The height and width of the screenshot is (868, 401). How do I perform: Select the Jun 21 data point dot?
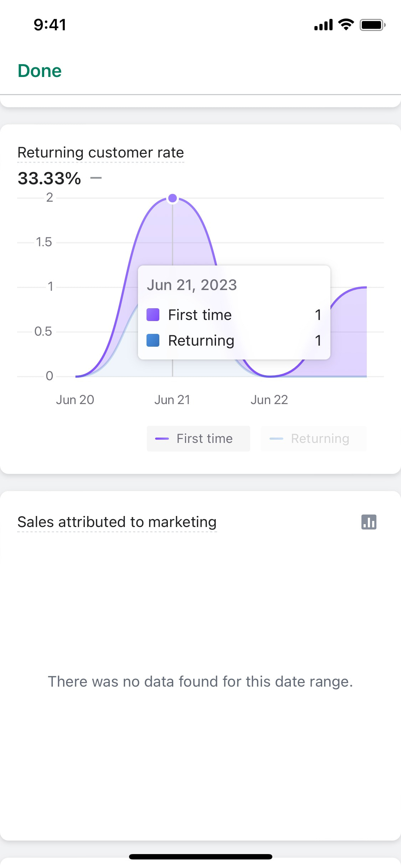pos(173,198)
